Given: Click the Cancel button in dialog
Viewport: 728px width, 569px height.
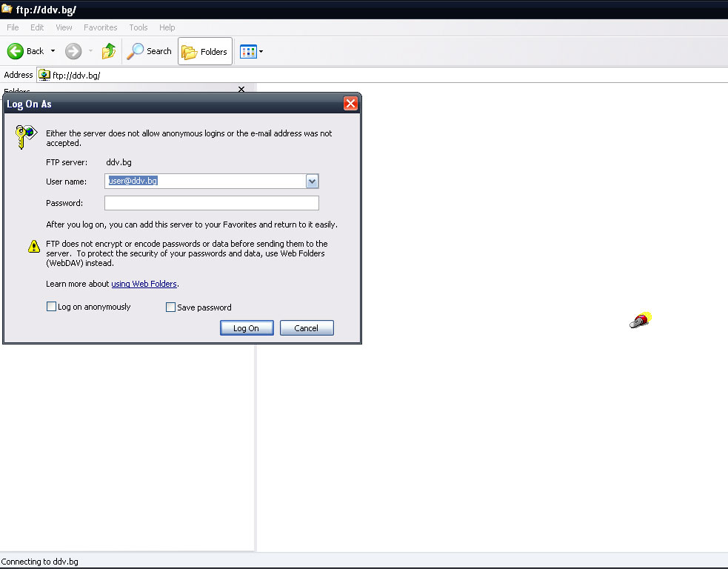Looking at the screenshot, I should [x=307, y=328].
